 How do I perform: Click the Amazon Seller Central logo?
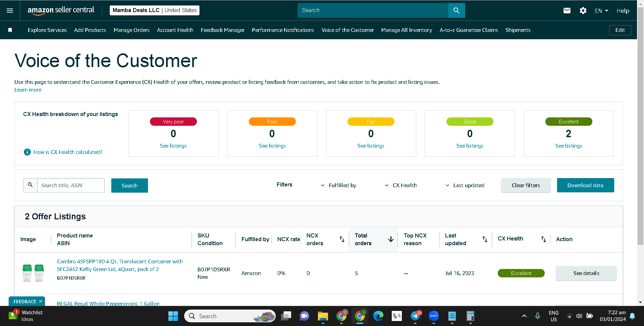(61, 10)
